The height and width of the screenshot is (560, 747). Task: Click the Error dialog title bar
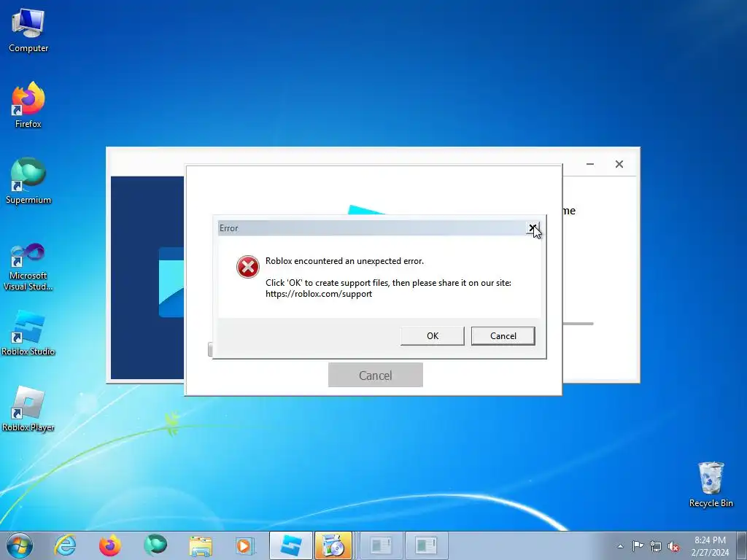(x=371, y=228)
